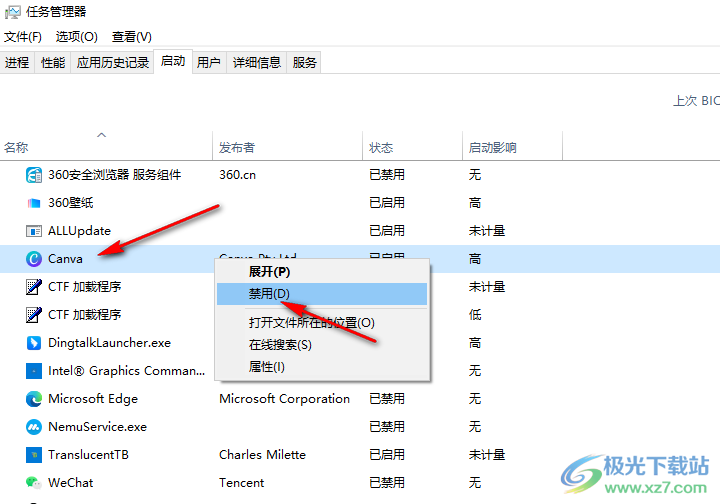Click 已启用 status of 360壁纸 row

[x=387, y=203]
